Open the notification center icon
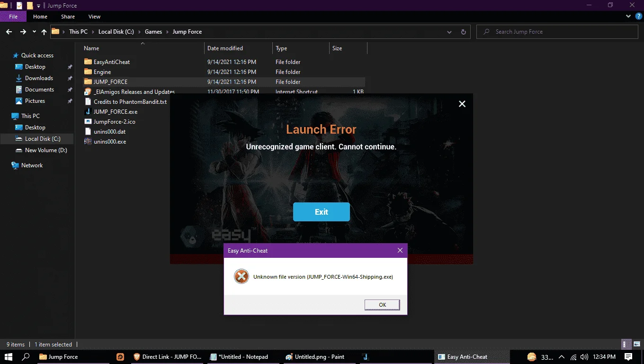Screen dimensions: 644x364 coord(628,357)
